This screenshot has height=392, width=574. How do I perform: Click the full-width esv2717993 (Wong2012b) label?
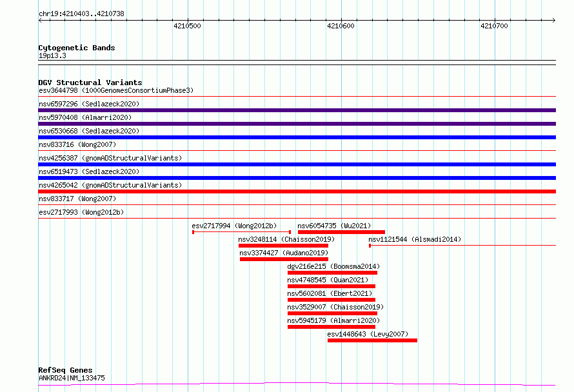click(81, 212)
